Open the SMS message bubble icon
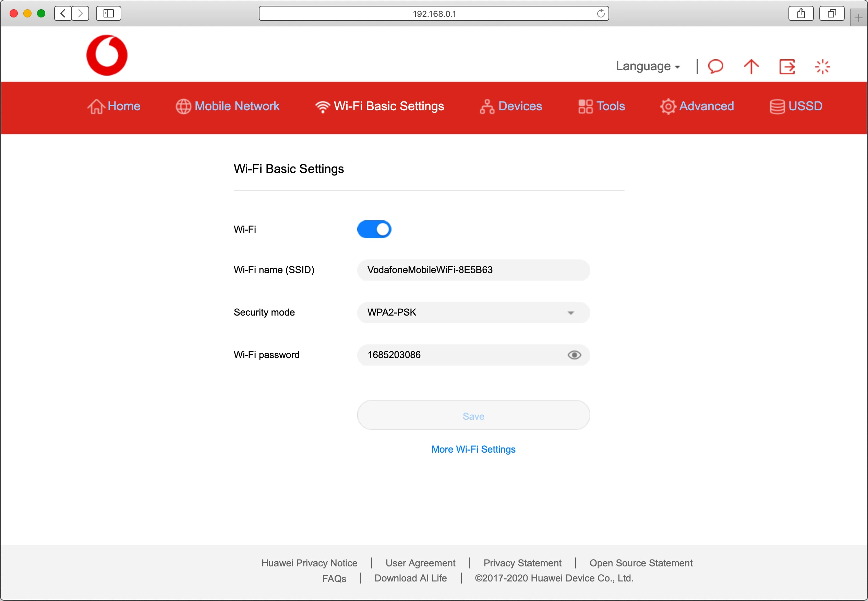The image size is (868, 601). tap(715, 67)
